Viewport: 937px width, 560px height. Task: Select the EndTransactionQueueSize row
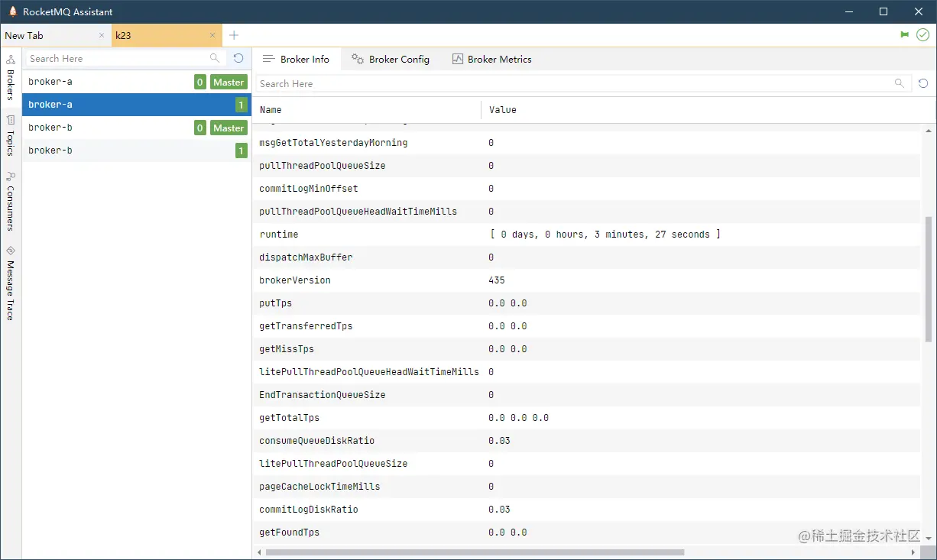(x=586, y=395)
